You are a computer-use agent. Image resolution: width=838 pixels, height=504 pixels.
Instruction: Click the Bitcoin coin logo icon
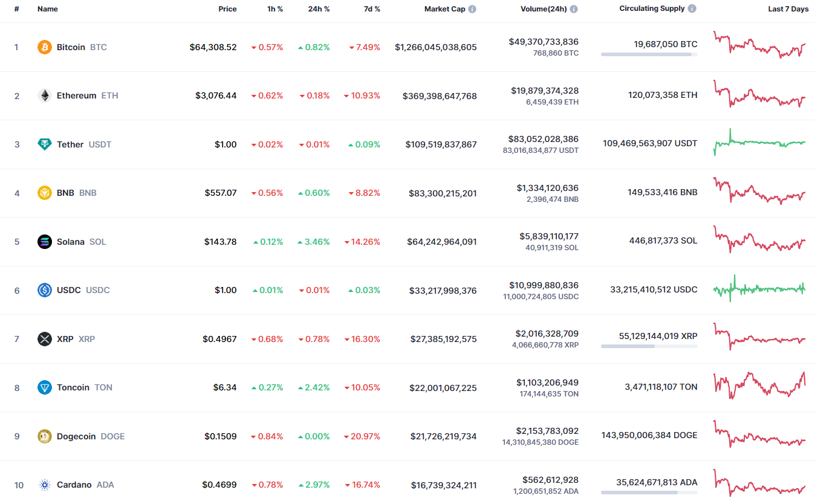click(x=45, y=47)
